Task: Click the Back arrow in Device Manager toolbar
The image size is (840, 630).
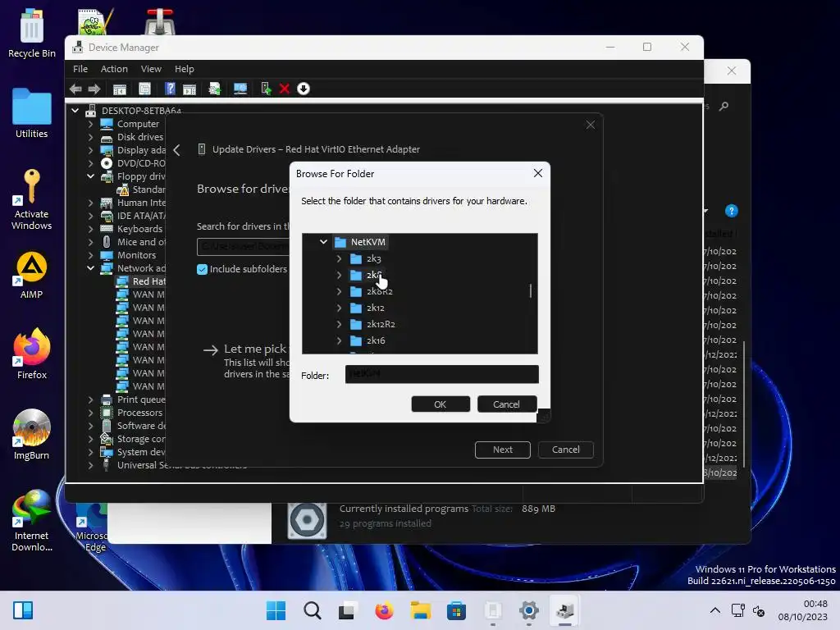Action: [x=75, y=89]
